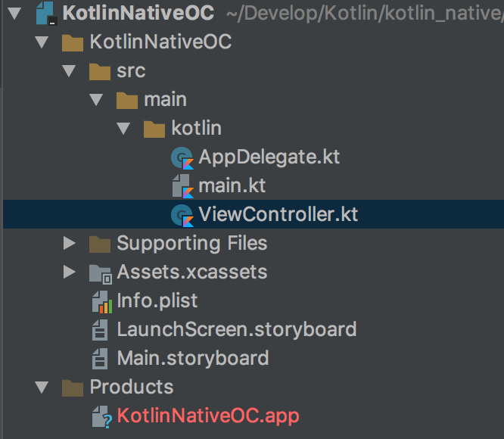Viewport: 504px width, 439px height.
Task: Collapse the src folder arrow
Action: 70,71
